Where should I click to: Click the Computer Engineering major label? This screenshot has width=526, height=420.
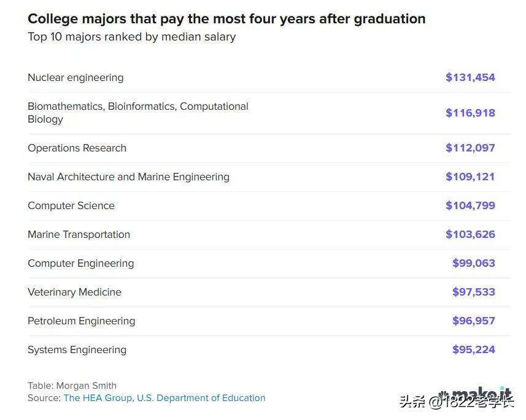(80, 263)
